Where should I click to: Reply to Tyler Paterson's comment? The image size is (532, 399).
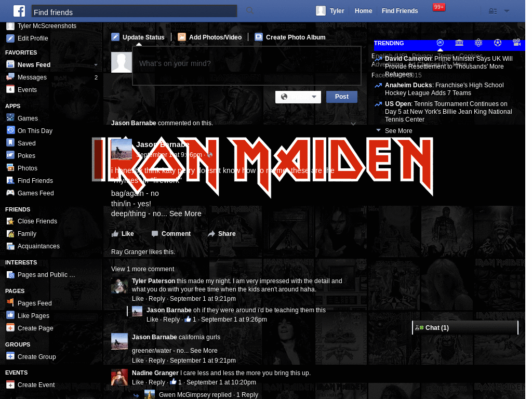click(157, 299)
